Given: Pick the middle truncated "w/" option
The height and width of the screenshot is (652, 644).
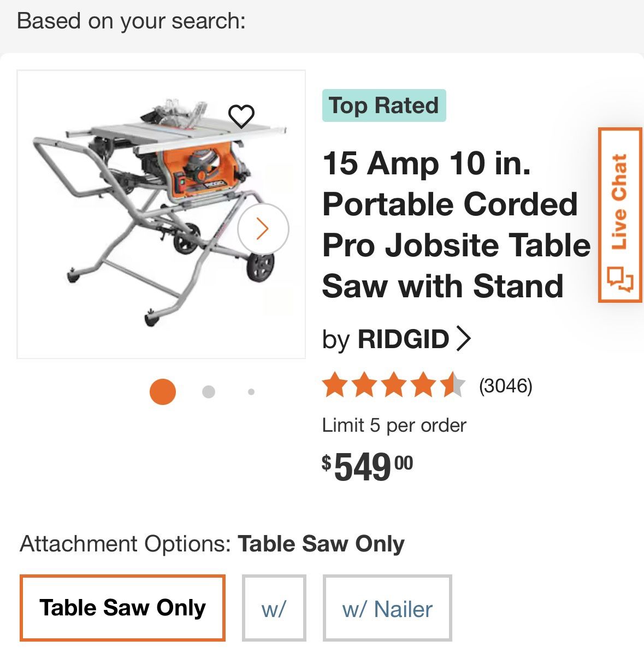Looking at the screenshot, I should (274, 608).
